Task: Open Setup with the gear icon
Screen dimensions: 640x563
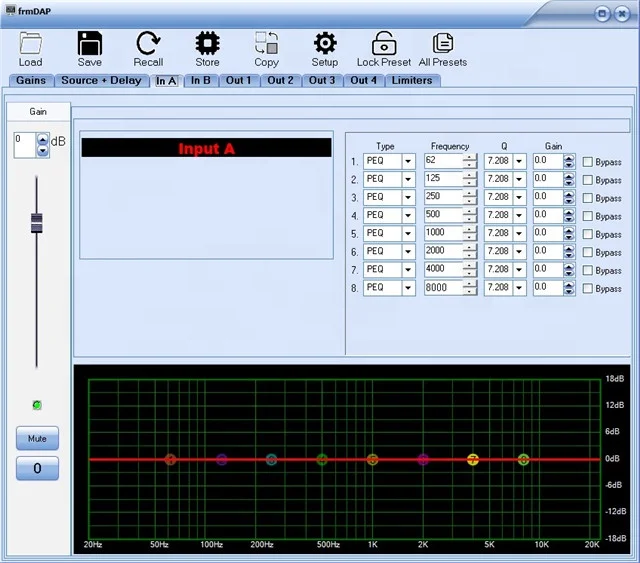Action: click(325, 43)
